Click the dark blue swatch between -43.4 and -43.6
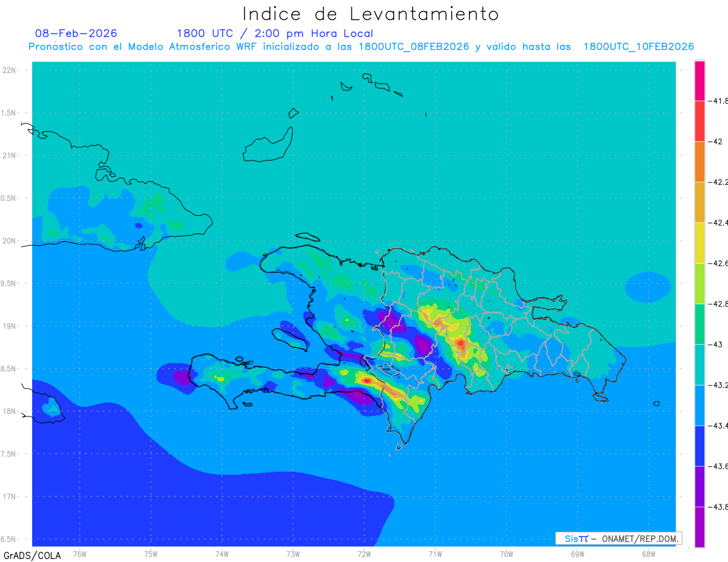 [699, 446]
